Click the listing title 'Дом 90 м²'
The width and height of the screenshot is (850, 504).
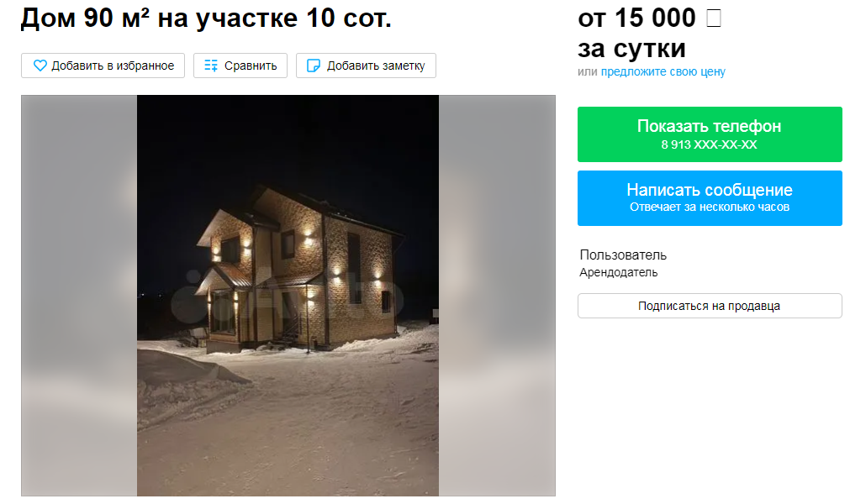85,18
